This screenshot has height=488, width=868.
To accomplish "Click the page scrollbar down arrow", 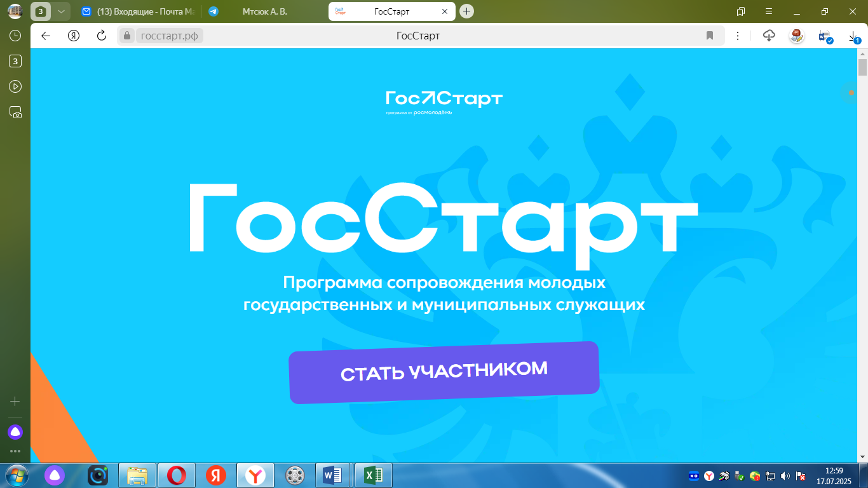I will pyautogui.click(x=862, y=457).
